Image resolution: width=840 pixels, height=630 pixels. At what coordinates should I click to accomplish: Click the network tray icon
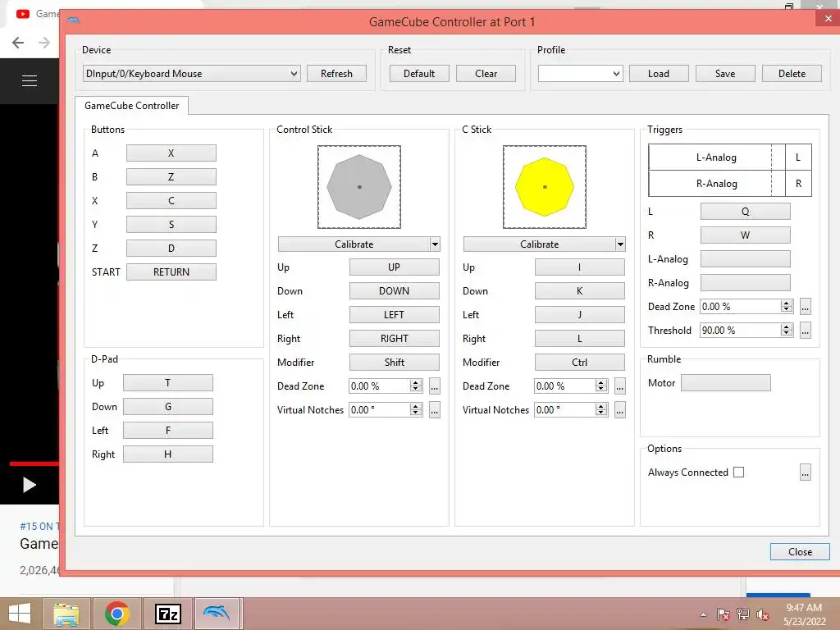pos(742,615)
